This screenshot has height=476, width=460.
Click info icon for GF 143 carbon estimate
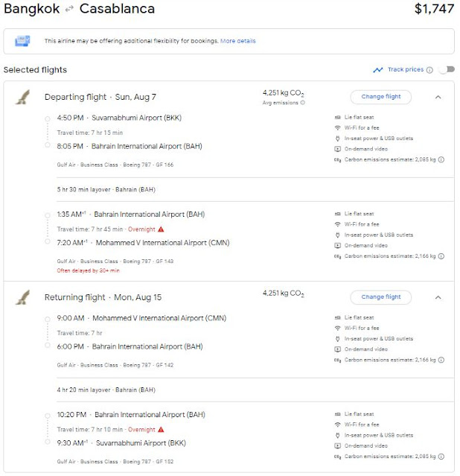(x=441, y=256)
